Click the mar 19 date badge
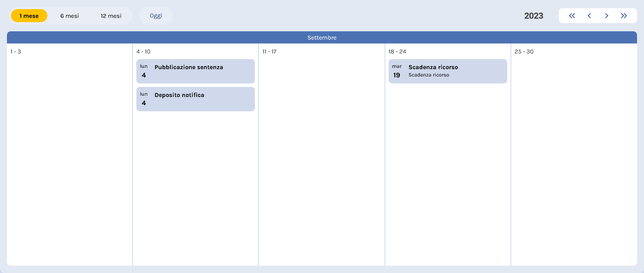The width and height of the screenshot is (644, 273). click(396, 71)
